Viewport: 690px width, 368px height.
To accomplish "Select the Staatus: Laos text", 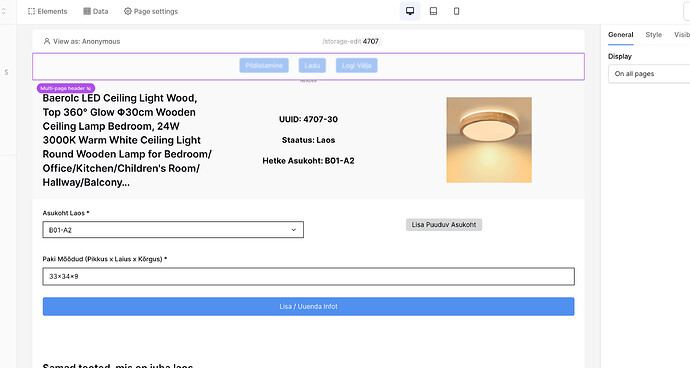I will click(308, 140).
